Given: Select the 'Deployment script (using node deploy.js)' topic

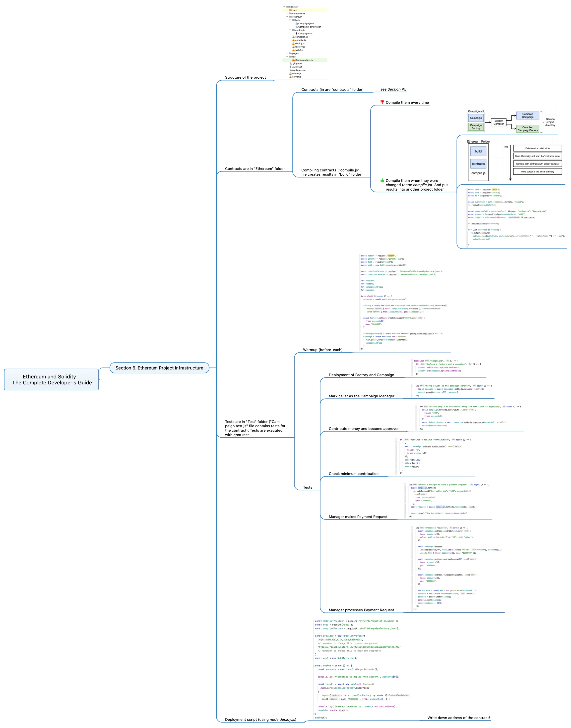Looking at the screenshot, I should 260,719.
